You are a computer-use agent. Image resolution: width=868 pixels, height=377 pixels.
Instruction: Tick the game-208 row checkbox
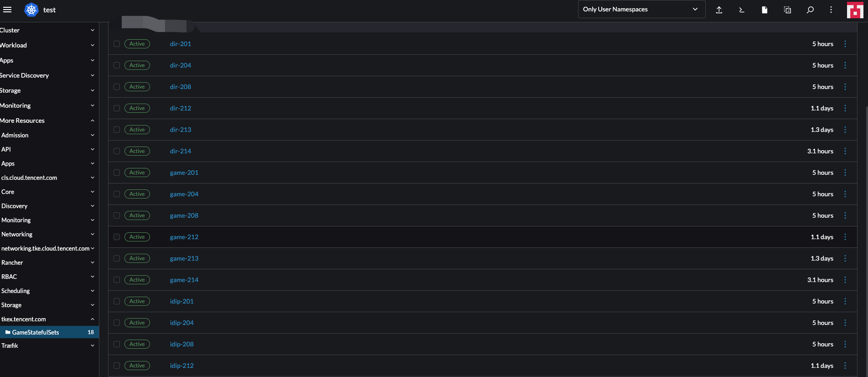117,215
